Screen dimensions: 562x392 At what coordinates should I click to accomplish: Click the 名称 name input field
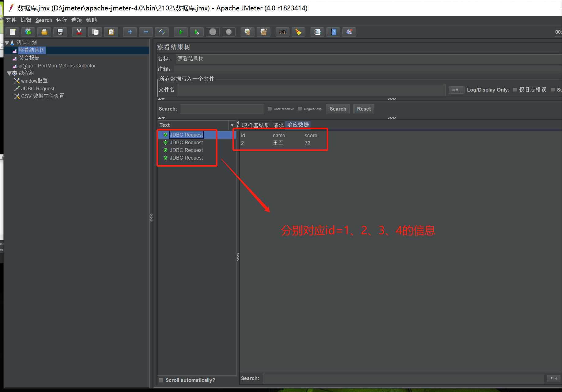[x=368, y=59]
